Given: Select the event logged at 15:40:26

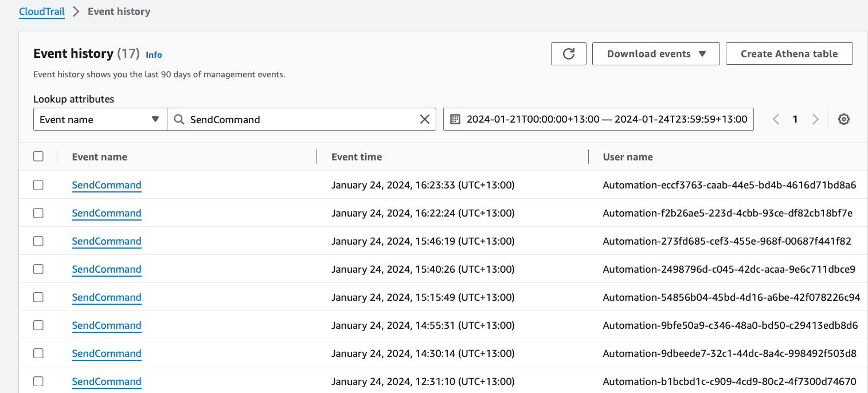Looking at the screenshot, I should (38, 269).
